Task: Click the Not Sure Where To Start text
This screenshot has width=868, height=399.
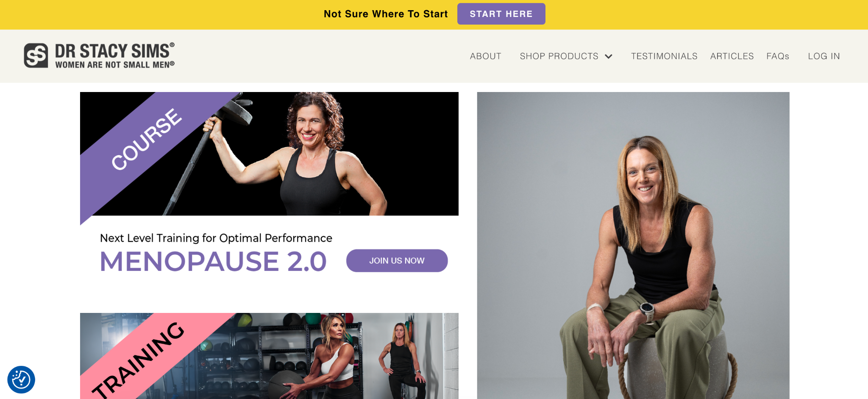Action: pos(386,14)
